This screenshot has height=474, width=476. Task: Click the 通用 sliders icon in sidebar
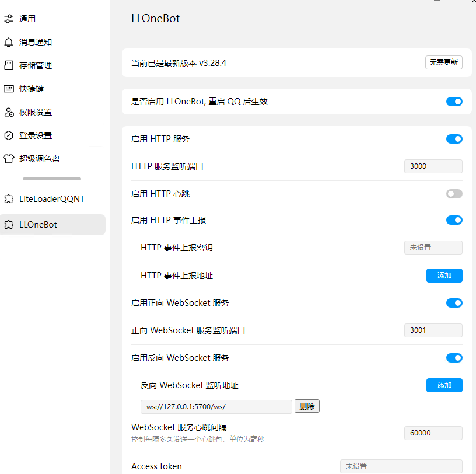9,19
